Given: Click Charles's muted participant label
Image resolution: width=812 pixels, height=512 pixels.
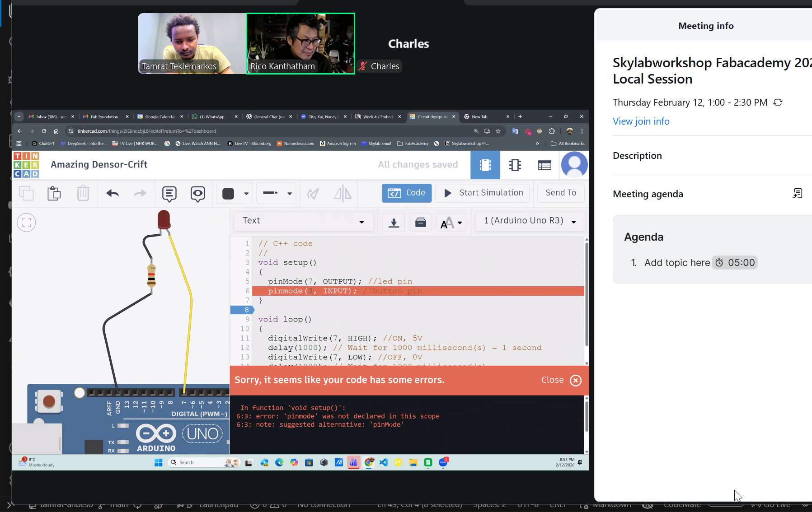Looking at the screenshot, I should pyautogui.click(x=379, y=66).
